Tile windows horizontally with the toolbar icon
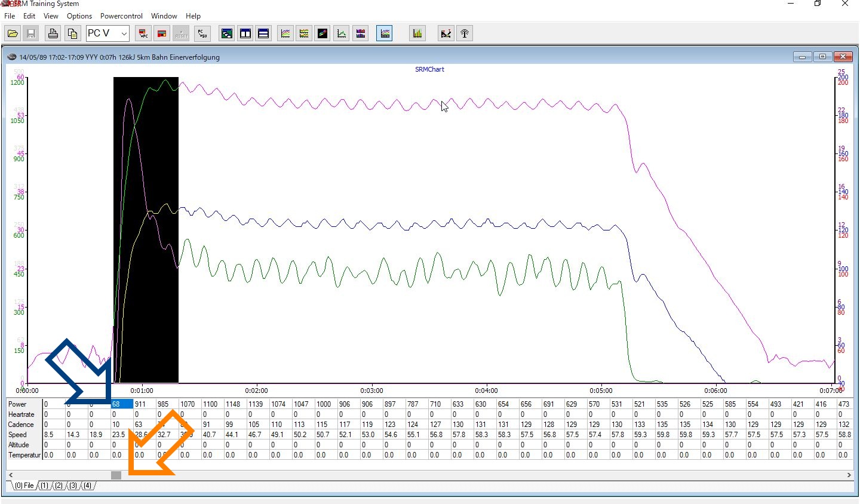Viewport: 860px width, 504px height. [263, 33]
